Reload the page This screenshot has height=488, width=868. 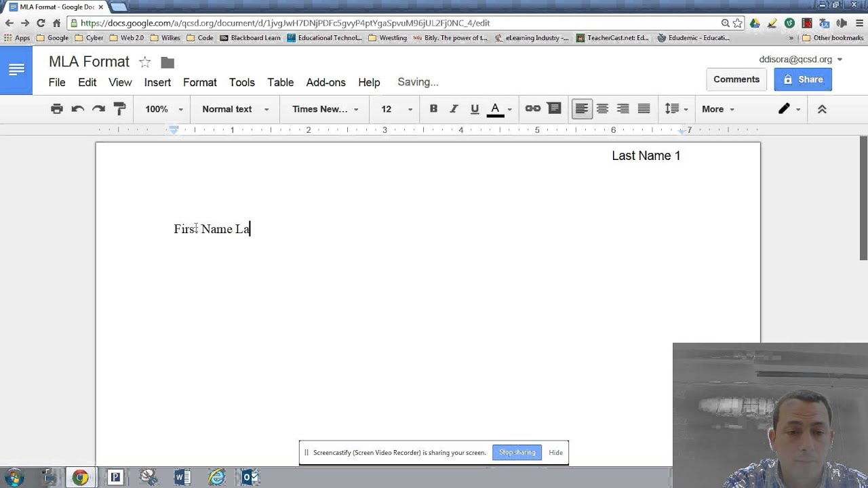tap(41, 23)
